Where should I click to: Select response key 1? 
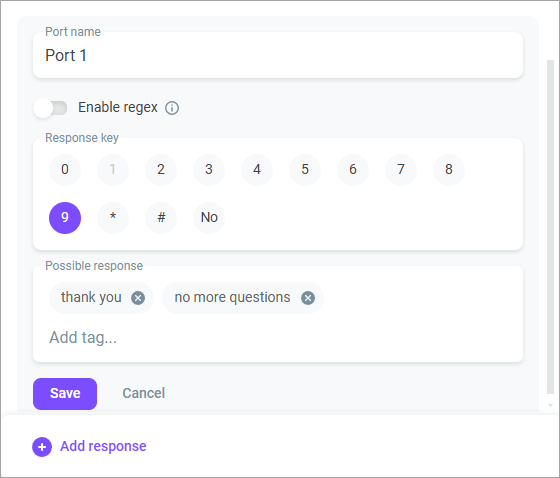pos(112,169)
